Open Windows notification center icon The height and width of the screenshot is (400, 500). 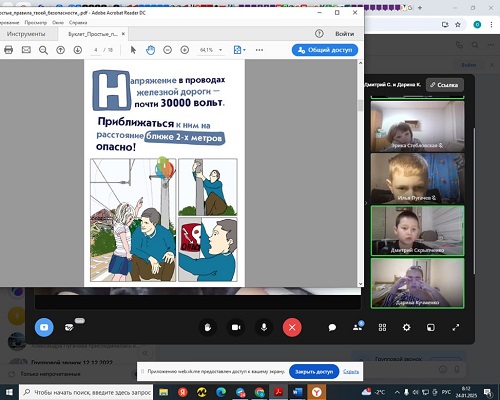pos(488,392)
